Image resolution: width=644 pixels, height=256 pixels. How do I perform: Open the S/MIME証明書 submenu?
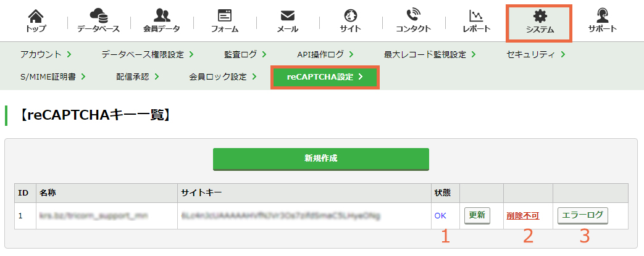pyautogui.click(x=52, y=76)
